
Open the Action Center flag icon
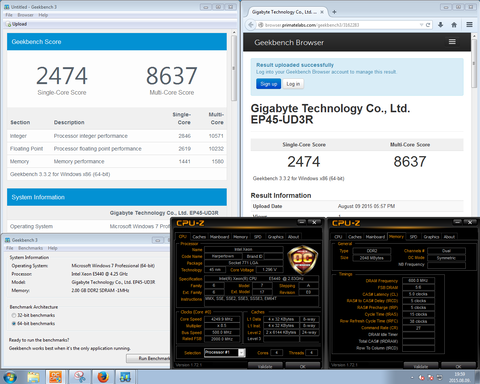(x=431, y=378)
